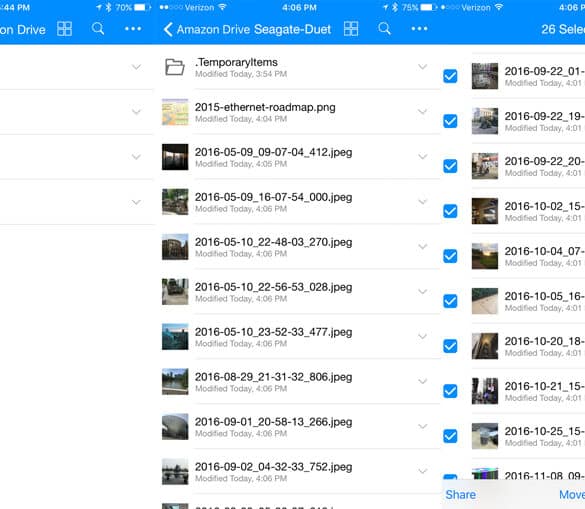Tap 2016-10-20_18 file name in selection list
Screen dimensions: 585x509
(x=545, y=341)
